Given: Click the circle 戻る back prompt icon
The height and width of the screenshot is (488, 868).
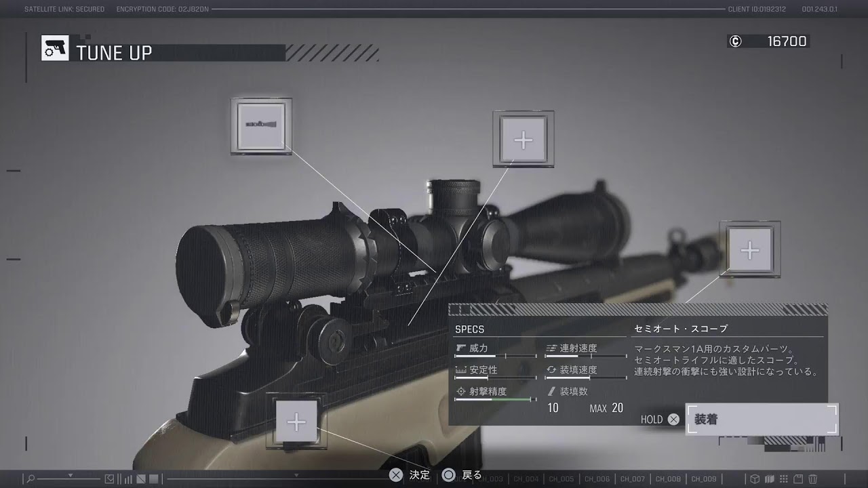Looking at the screenshot, I should [448, 475].
